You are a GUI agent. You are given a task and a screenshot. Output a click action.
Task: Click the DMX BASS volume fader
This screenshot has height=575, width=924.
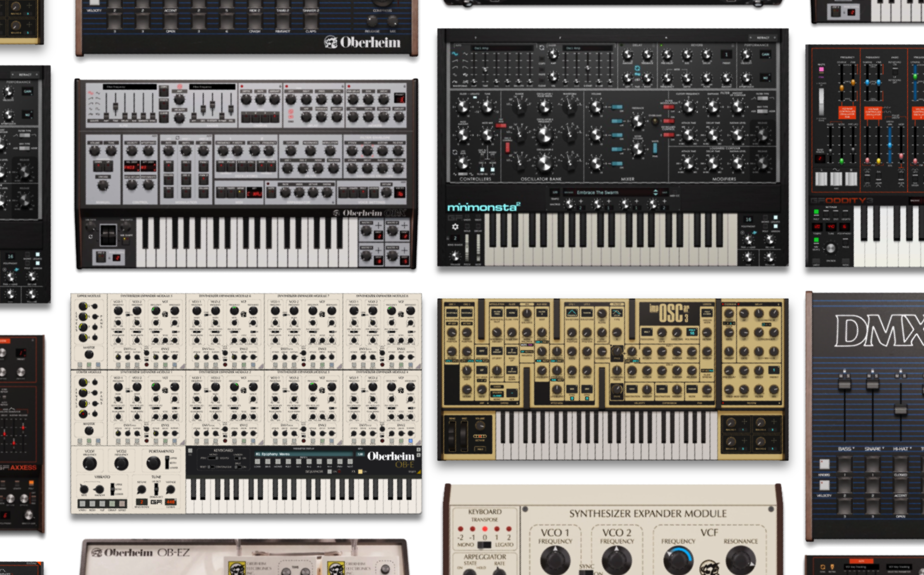pyautogui.click(x=844, y=385)
